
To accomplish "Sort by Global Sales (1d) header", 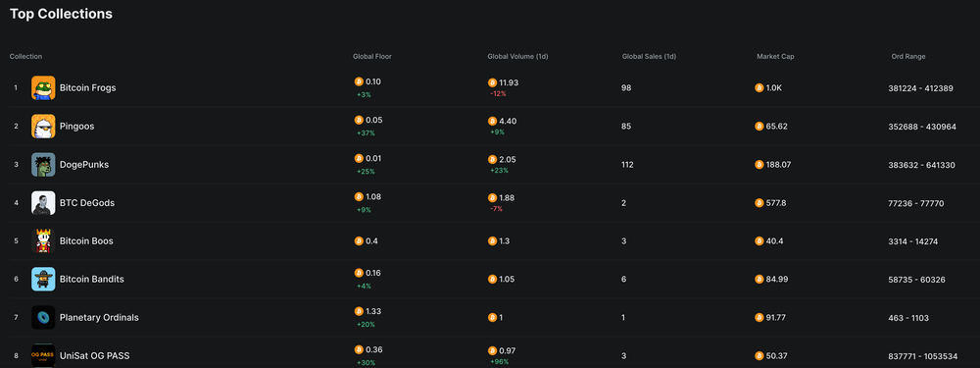I will click(649, 56).
